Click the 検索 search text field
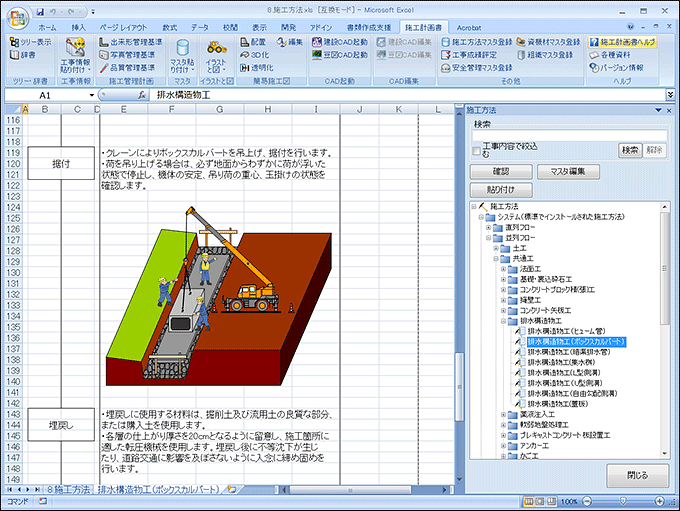 (569, 136)
